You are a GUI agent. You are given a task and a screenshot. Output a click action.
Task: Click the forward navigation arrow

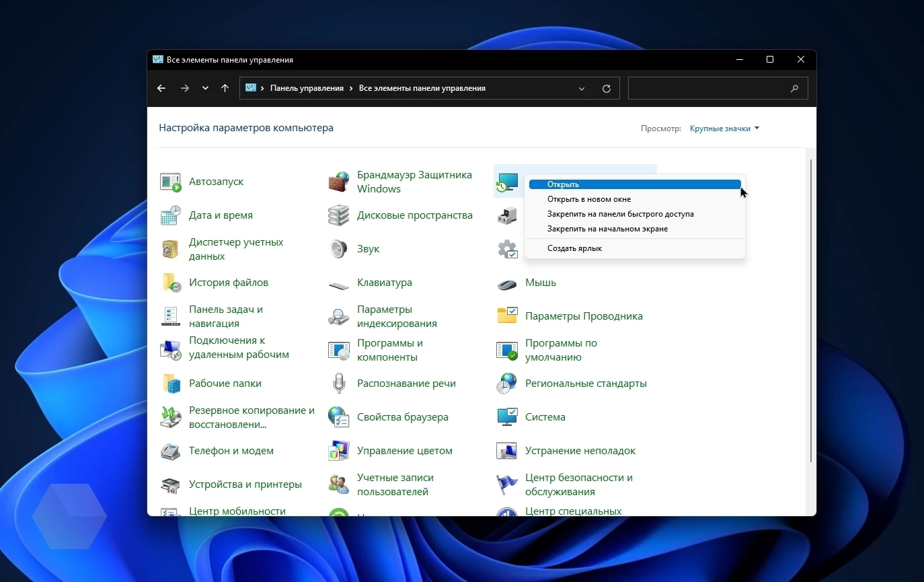click(x=184, y=88)
